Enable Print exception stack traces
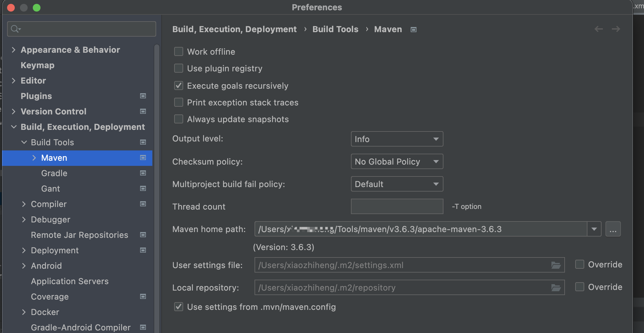This screenshot has height=333, width=644. [178, 102]
